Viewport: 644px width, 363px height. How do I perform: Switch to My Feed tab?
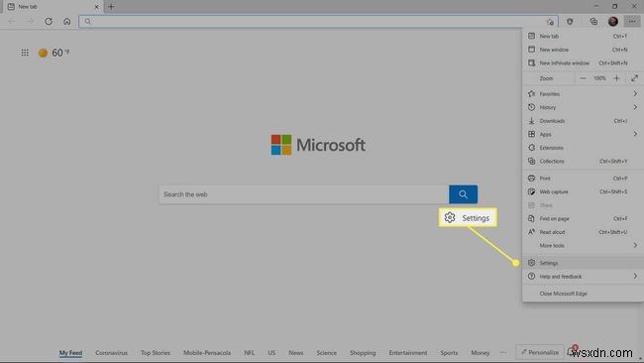pos(70,353)
